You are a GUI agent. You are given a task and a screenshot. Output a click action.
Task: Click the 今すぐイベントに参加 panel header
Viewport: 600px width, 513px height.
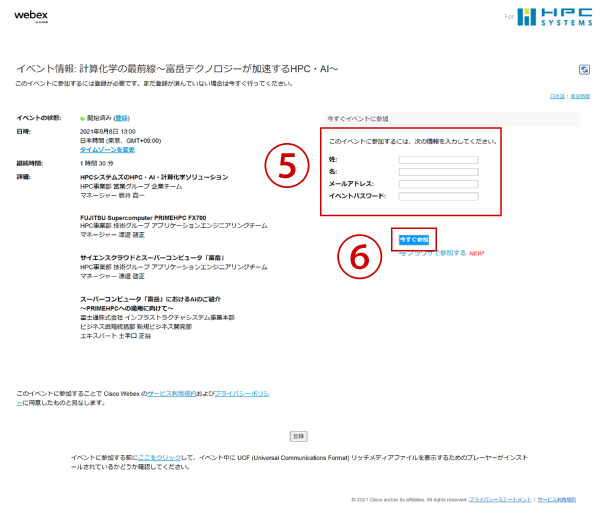(x=452, y=119)
